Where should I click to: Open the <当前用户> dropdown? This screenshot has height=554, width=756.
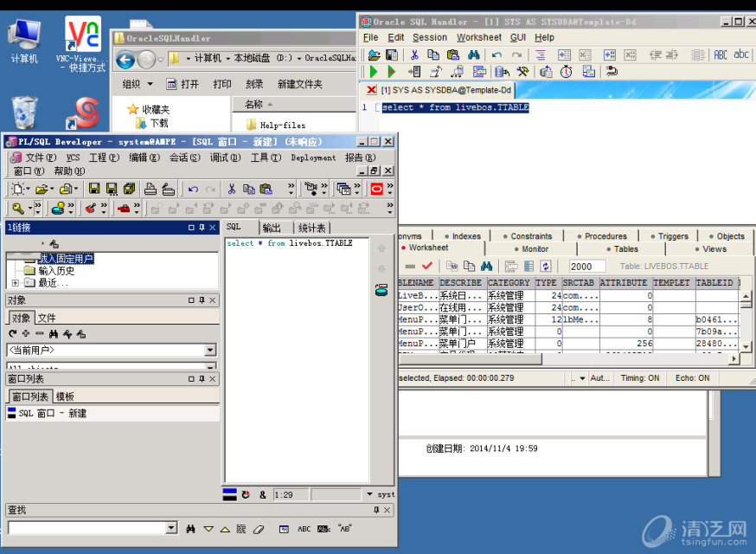pos(210,350)
